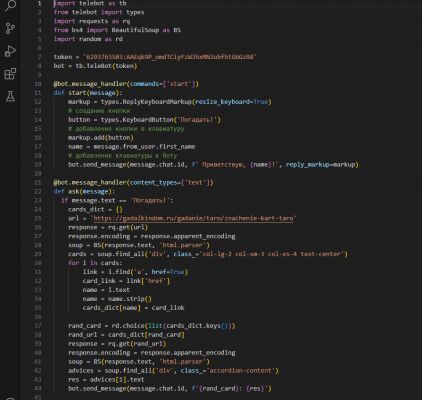The height and width of the screenshot is (400, 422).
Task: Click the 'from telebot import types' line
Action: click(99, 12)
